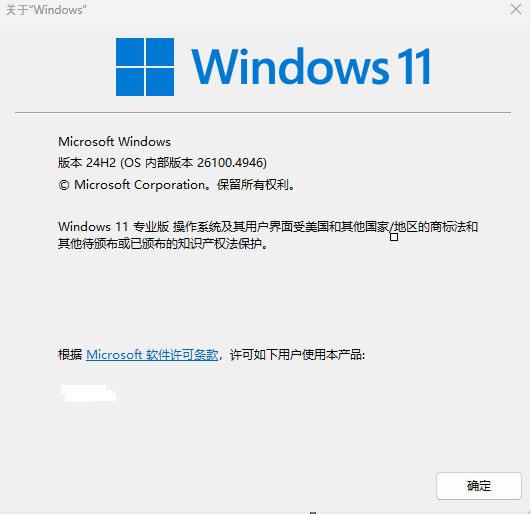Click the "Windows 11 专业版" edition text
Viewport: 531px width, 514px height.
click(113, 227)
